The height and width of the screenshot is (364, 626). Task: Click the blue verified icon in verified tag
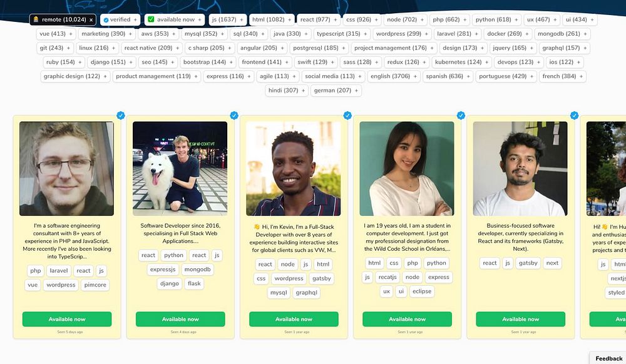[x=106, y=20]
